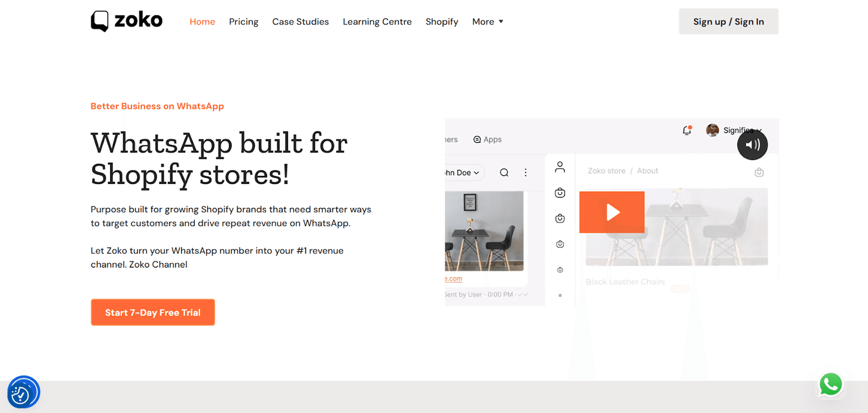
Task: Click the About breadcrumb
Action: click(647, 171)
